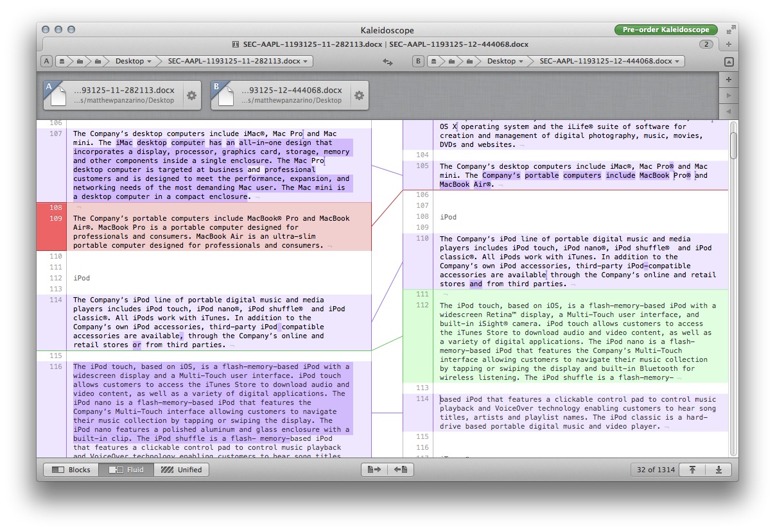Click the tab count badge showing 2
Viewport: 775px width, 532px height.
click(x=706, y=44)
